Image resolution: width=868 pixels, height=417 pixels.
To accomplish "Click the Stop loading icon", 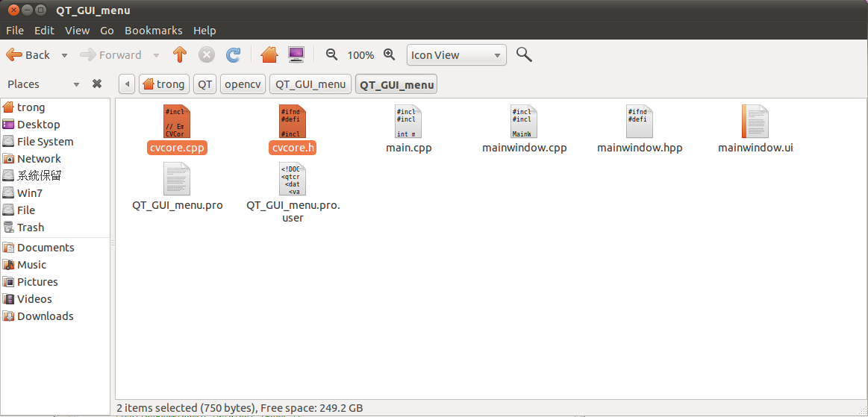I will pyautogui.click(x=207, y=54).
